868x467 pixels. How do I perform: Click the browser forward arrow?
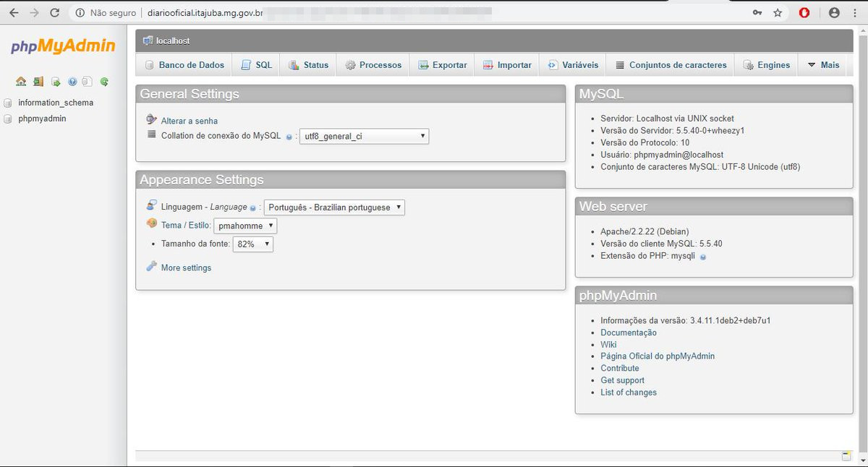34,13
